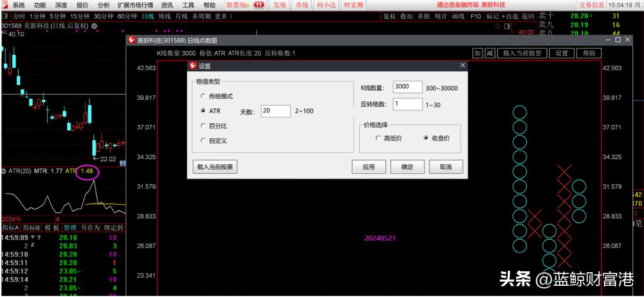Click the diamond icon above the price axis
This screenshot has height=297, width=644.
(x=498, y=26)
